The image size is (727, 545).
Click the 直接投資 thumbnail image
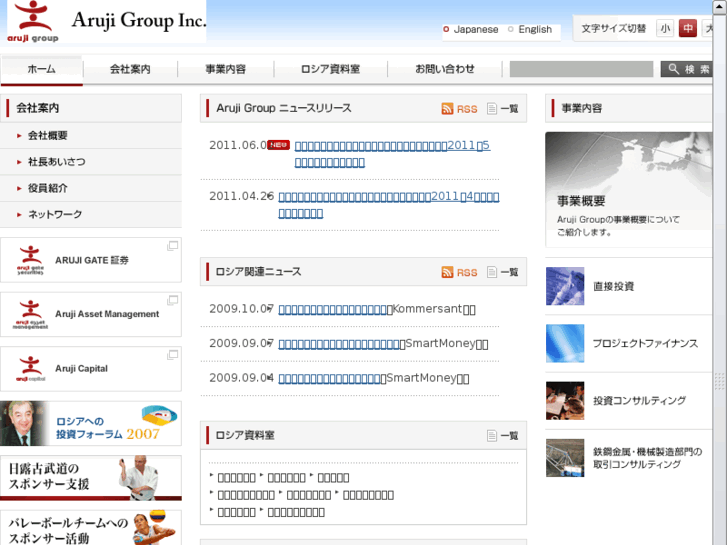click(565, 286)
